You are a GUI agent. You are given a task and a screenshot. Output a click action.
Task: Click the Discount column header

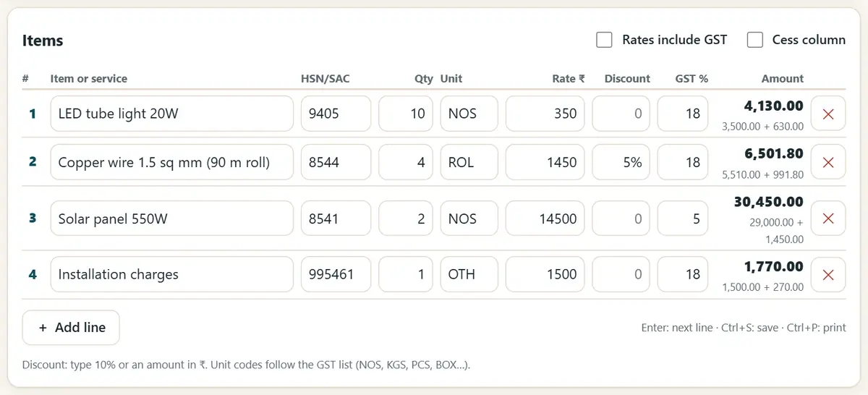(x=627, y=78)
